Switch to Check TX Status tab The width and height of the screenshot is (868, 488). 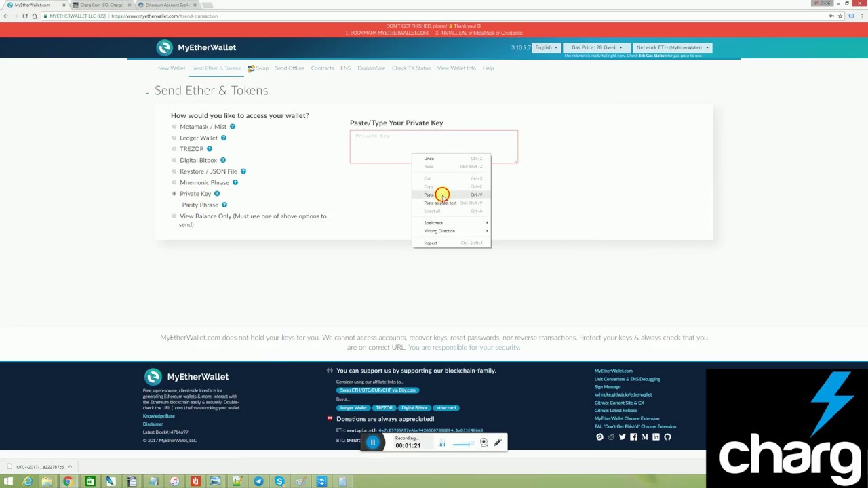tap(411, 68)
